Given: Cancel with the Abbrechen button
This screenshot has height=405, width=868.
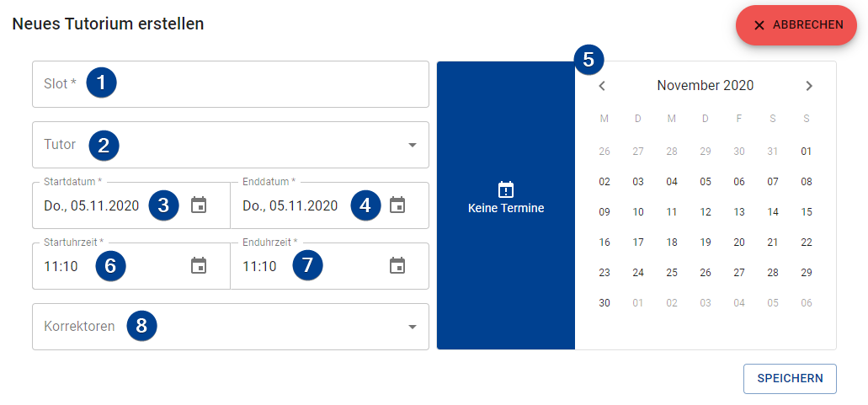Looking at the screenshot, I should pyautogui.click(x=796, y=25).
